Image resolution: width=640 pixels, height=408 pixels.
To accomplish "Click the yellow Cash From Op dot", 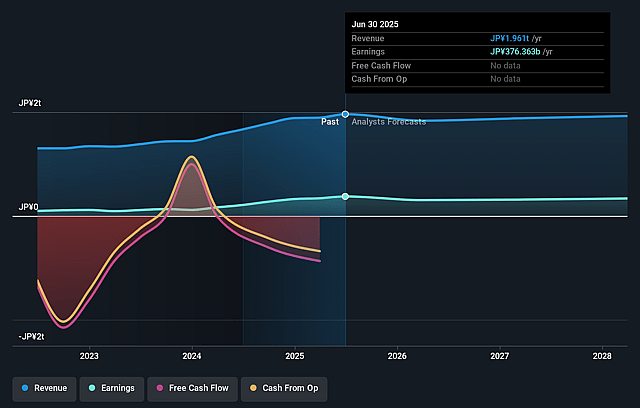I will 253,388.
